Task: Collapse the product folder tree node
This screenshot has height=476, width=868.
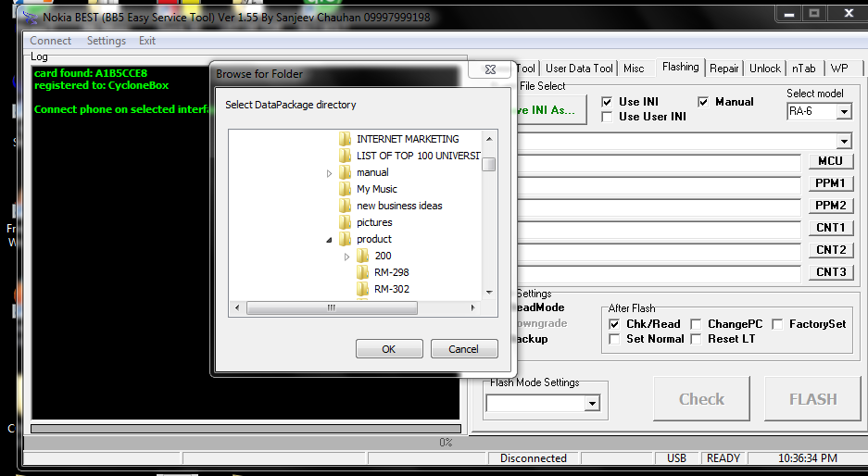Action: pos(329,240)
